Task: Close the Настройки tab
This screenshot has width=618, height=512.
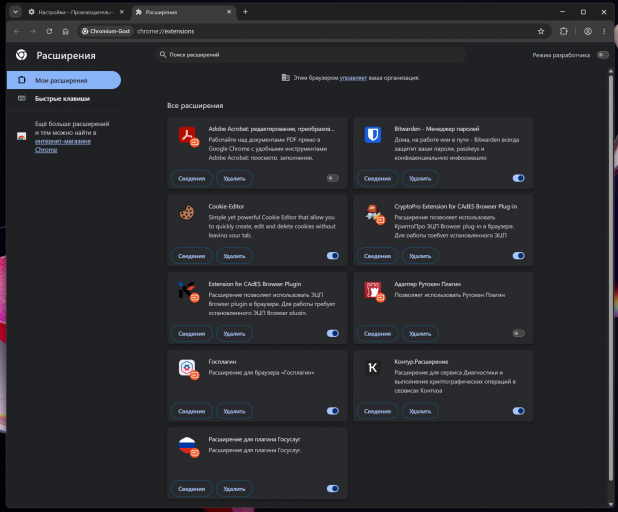Action: click(122, 12)
